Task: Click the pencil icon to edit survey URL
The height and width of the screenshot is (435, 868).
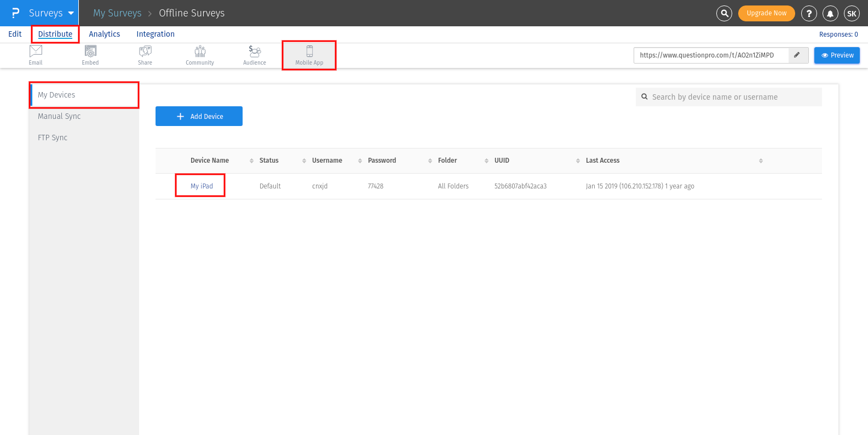Action: pos(798,55)
